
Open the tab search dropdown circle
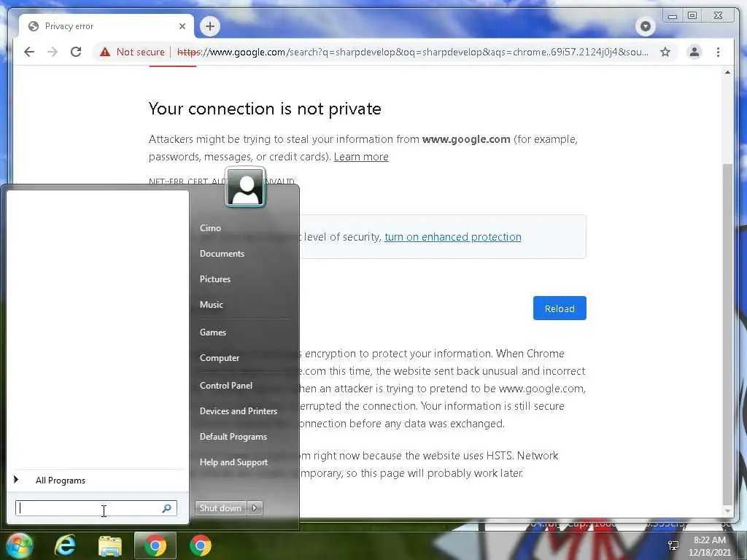point(646,26)
